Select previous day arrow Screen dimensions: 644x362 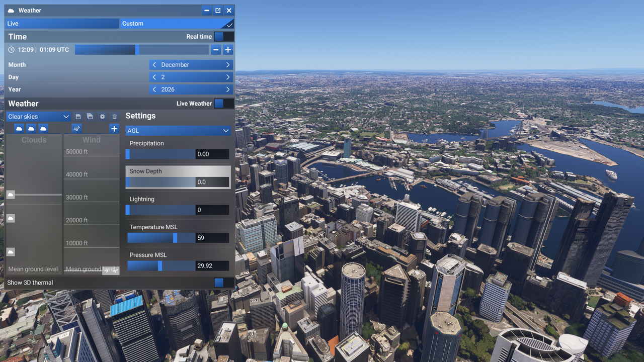click(154, 77)
